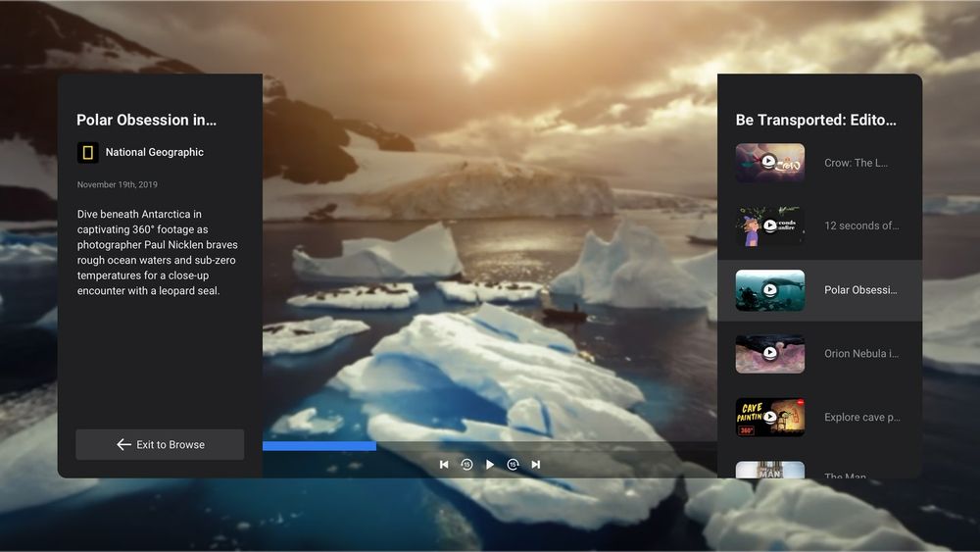
Task: Select the Explore cave p... playlist title
Action: pos(861,417)
